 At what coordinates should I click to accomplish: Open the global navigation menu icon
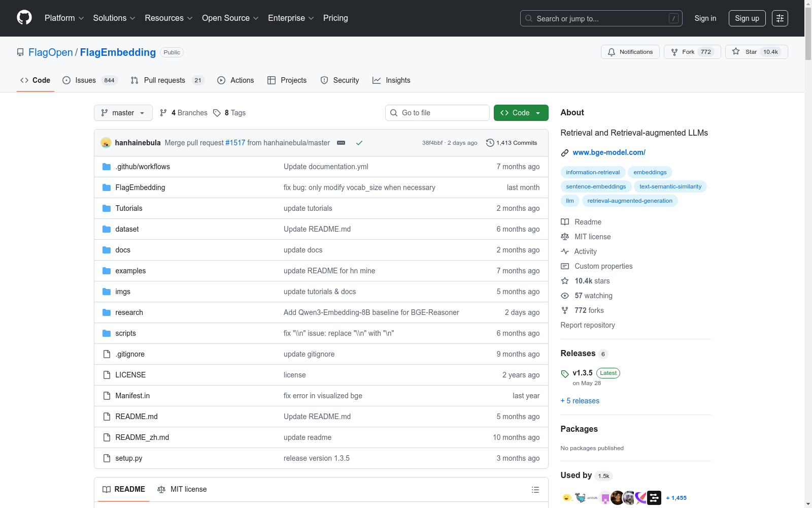780,18
